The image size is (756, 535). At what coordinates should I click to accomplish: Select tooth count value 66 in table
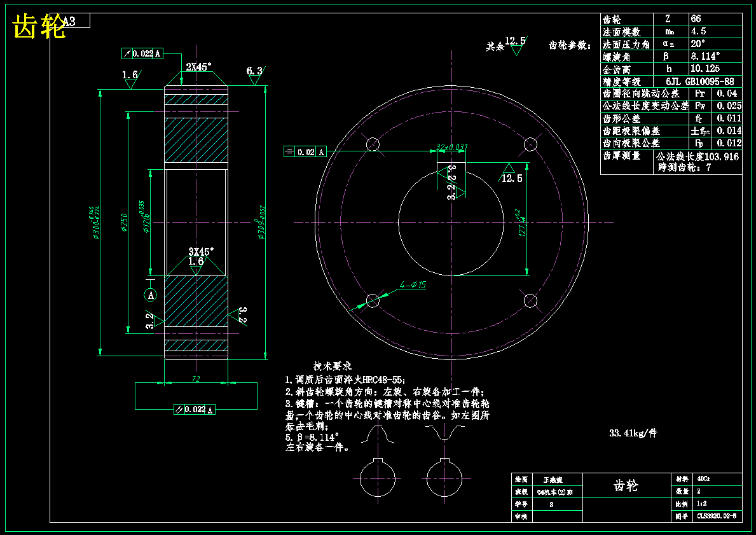(696, 19)
